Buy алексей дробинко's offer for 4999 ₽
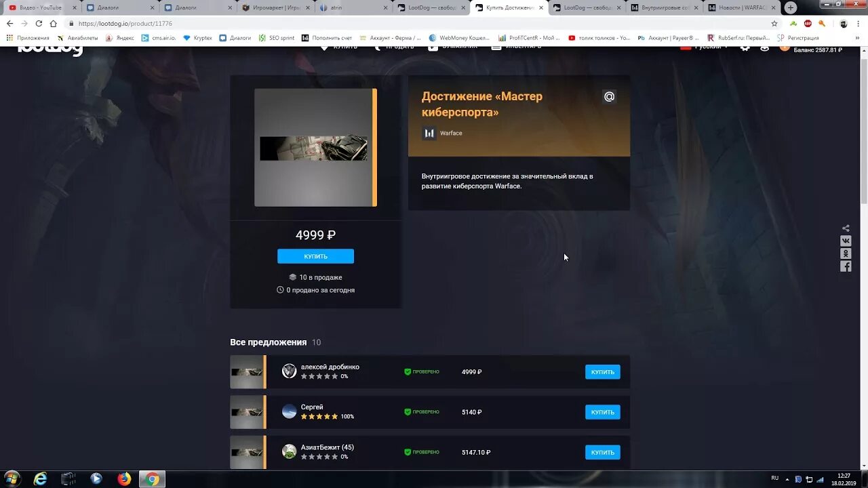868x488 pixels. 602,371
